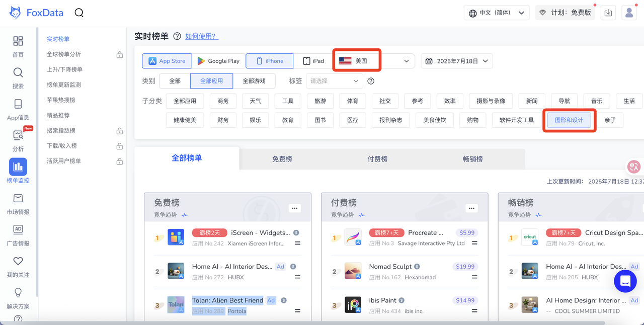Select the Google Play platform
The width and height of the screenshot is (644, 325).
click(x=218, y=61)
